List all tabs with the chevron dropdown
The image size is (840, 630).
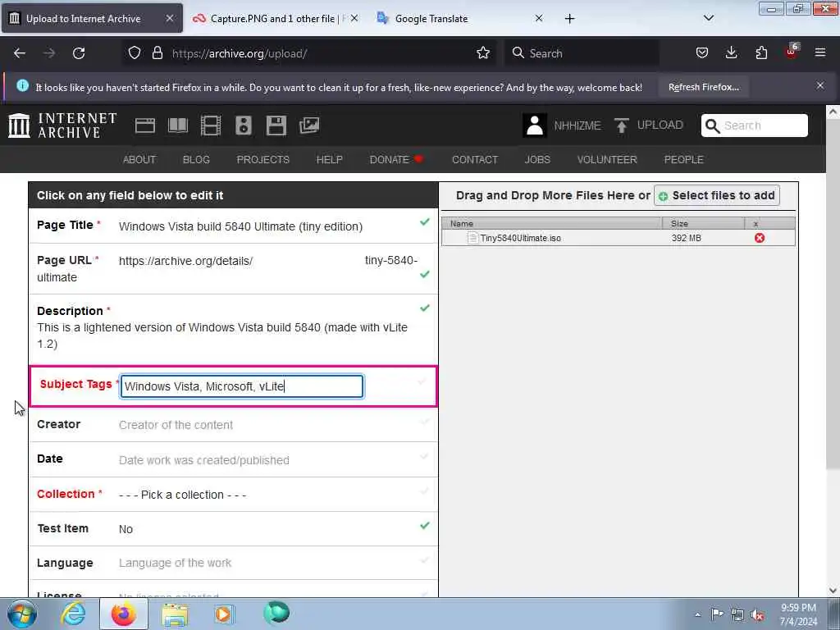pyautogui.click(x=708, y=18)
